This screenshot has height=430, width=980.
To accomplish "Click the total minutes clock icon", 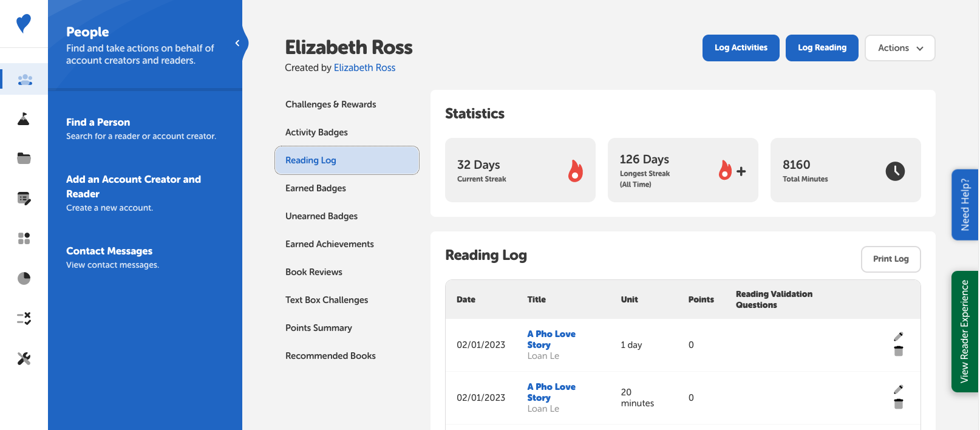I will [x=895, y=171].
